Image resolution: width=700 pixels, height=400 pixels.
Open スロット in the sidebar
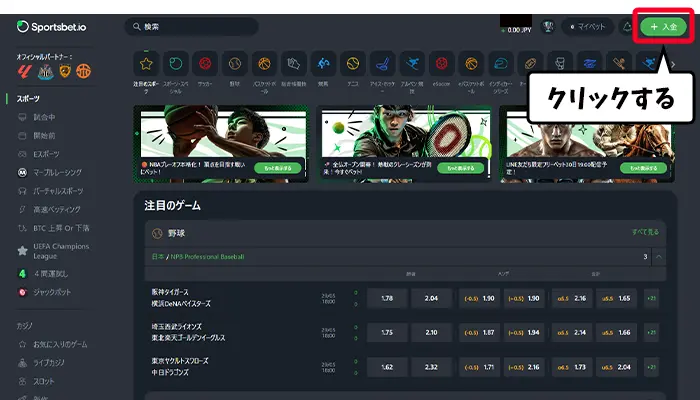(x=36, y=381)
